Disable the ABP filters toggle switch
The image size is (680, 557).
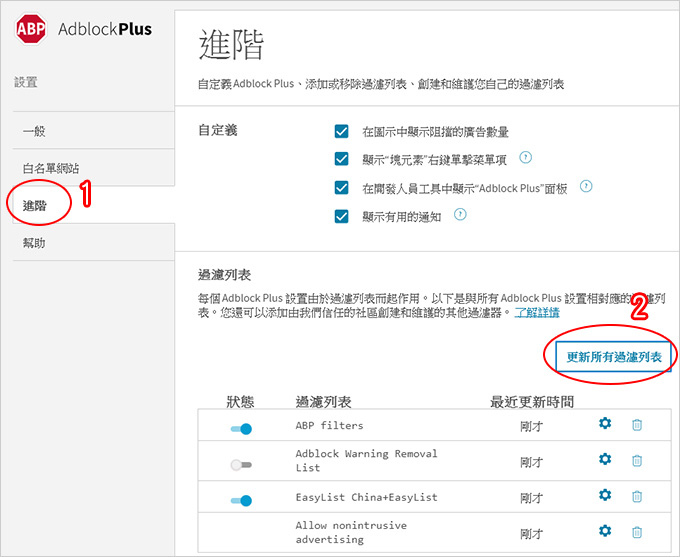241,429
